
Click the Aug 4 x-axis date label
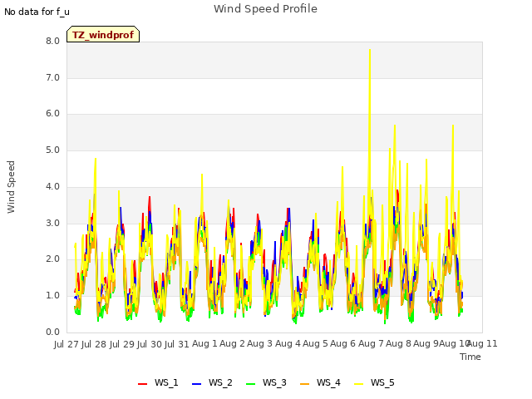point(288,343)
